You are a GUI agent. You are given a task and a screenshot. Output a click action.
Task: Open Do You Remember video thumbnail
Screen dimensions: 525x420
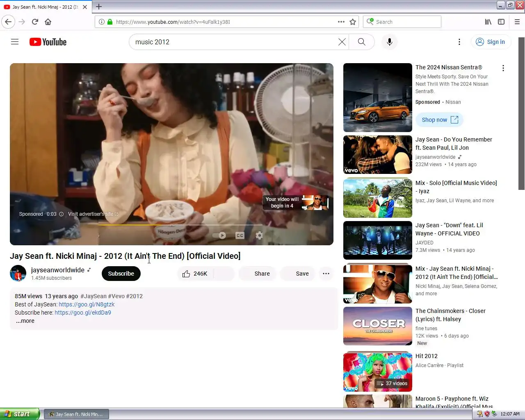378,155
